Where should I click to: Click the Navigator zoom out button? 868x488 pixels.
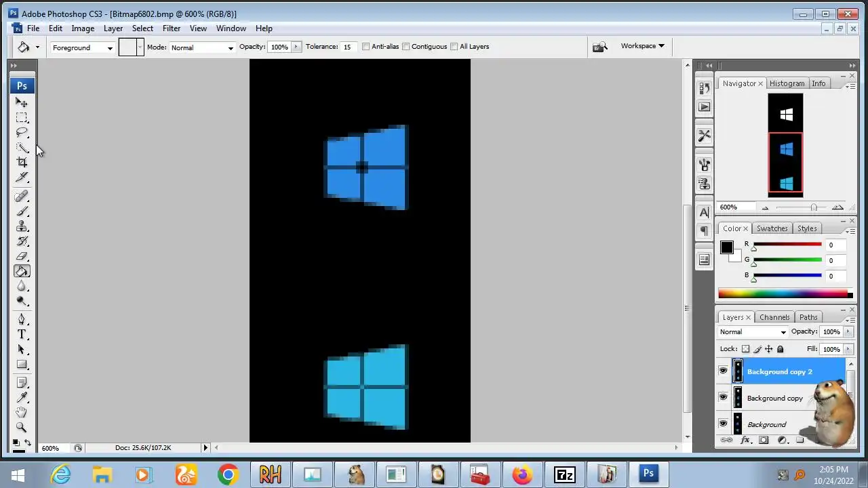766,207
